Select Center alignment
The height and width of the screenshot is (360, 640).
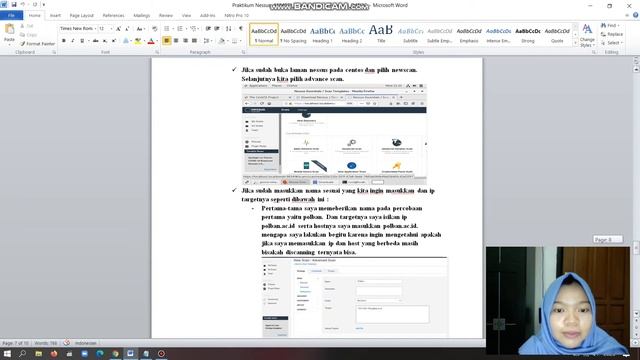pyautogui.click(x=176, y=41)
